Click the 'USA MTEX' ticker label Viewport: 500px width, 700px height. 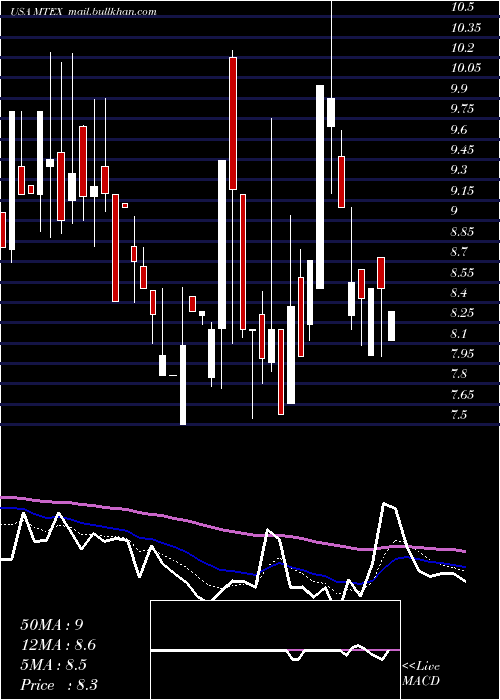pos(38,12)
